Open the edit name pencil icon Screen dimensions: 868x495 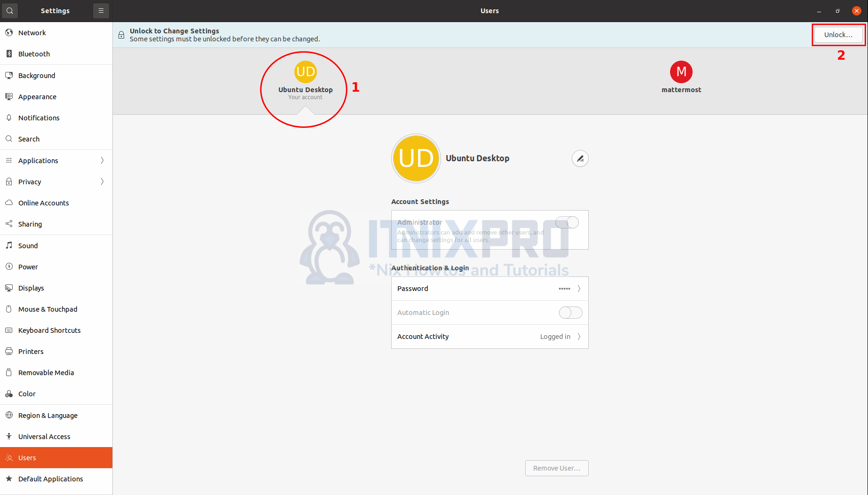580,158
